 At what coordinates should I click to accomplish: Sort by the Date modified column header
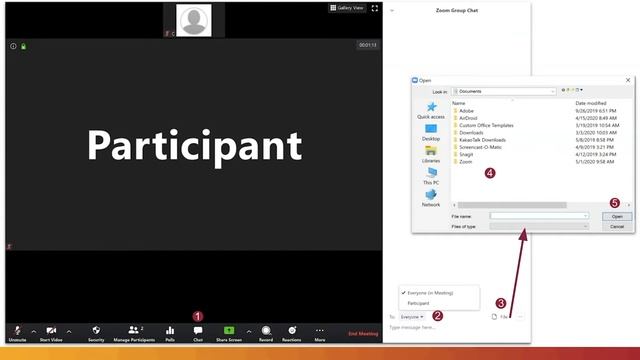pyautogui.click(x=591, y=103)
